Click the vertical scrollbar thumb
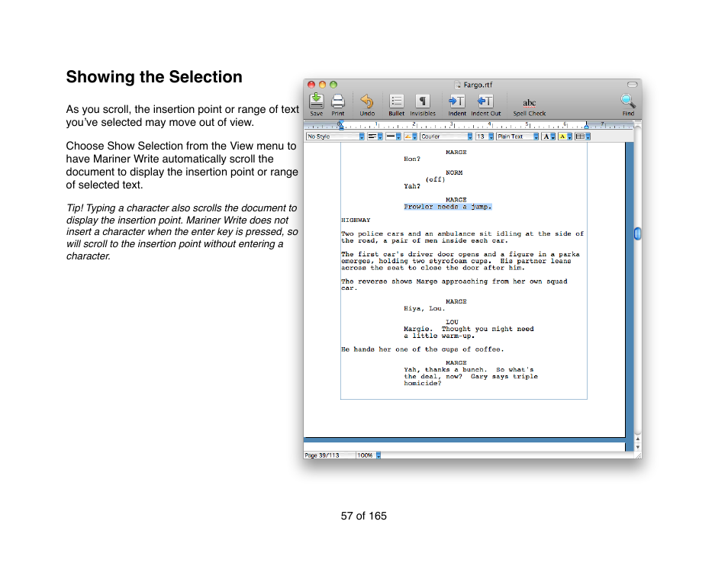This screenshot has width=728, height=563. (637, 234)
